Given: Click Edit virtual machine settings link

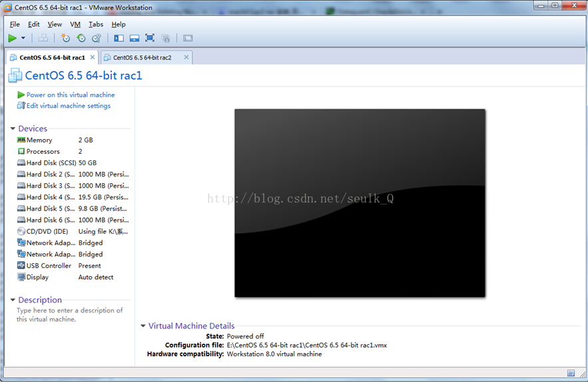Looking at the screenshot, I should point(68,106).
